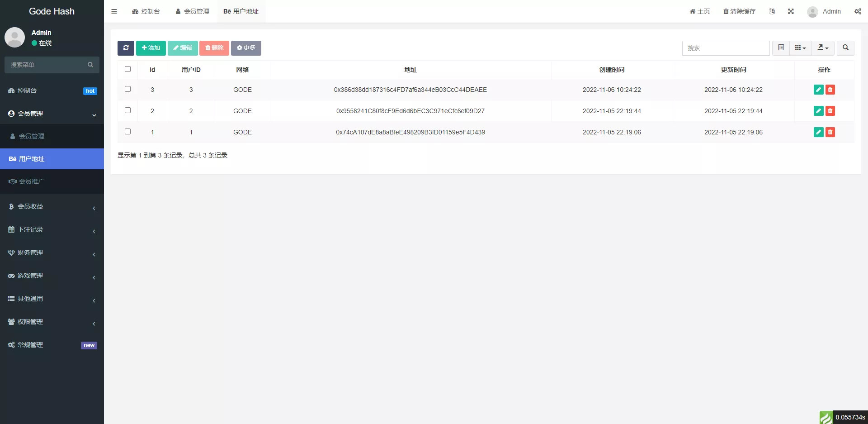This screenshot has width=868, height=424.
Task: Click the detail view list icon
Action: [x=780, y=48]
